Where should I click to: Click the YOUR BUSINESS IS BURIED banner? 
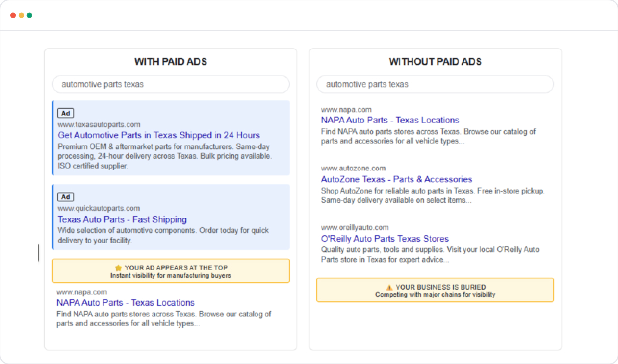pyautogui.click(x=435, y=290)
